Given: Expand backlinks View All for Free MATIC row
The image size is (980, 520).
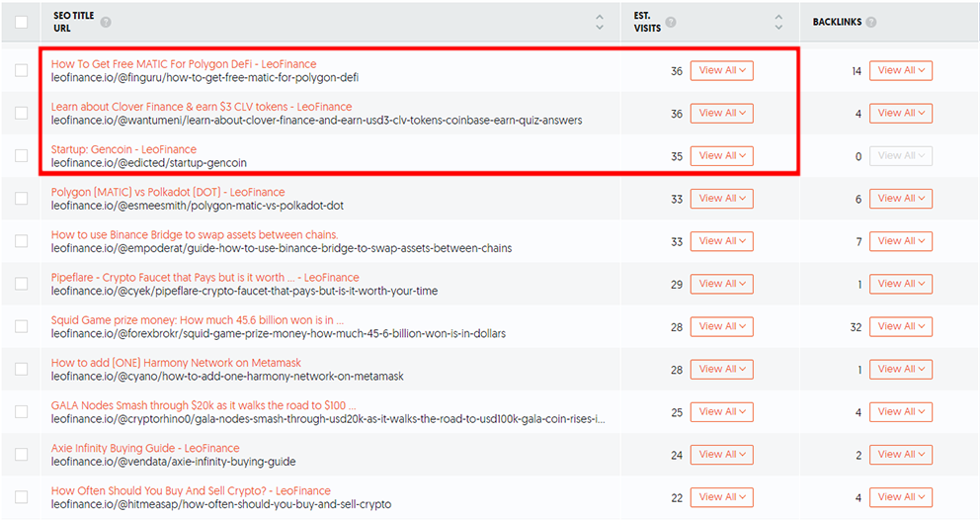Looking at the screenshot, I should coord(901,71).
